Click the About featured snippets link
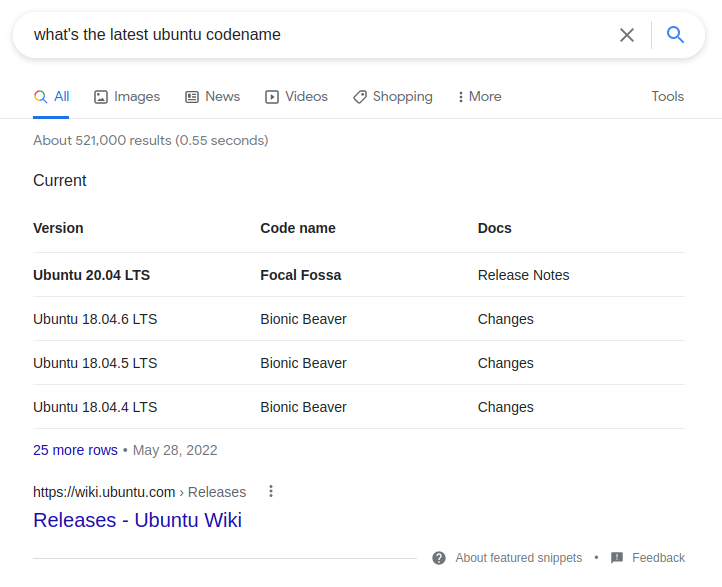The width and height of the screenshot is (722, 587). click(x=518, y=558)
